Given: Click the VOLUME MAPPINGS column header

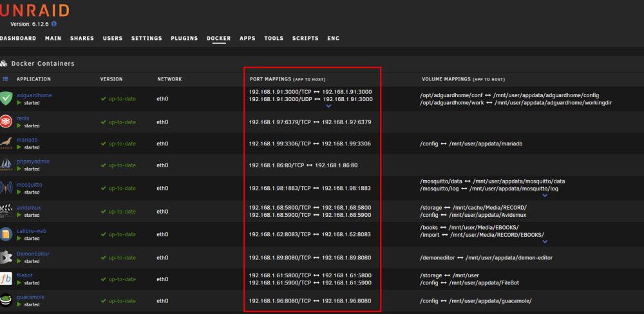Looking at the screenshot, I should [x=463, y=78].
